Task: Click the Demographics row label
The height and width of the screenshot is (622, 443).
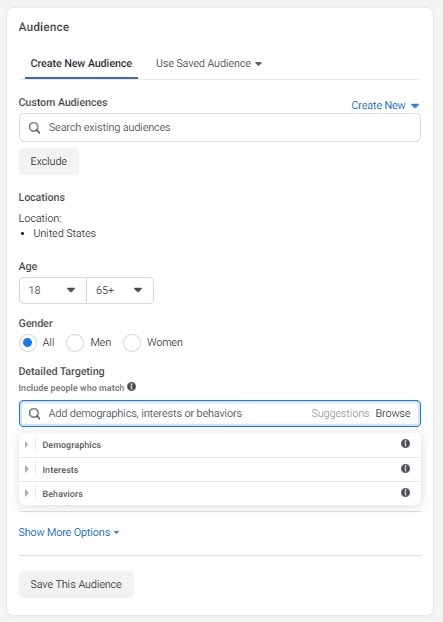Action: tap(72, 445)
